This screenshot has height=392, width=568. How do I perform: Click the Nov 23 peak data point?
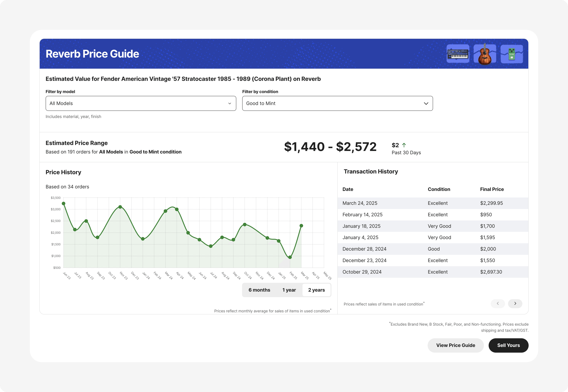point(120,207)
